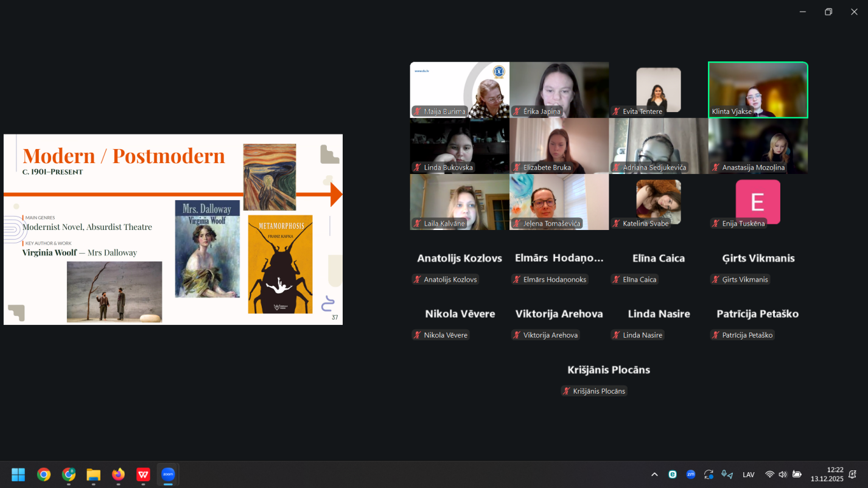868x488 pixels.
Task: Select Klinta Vjakse's active speaker video
Action: coord(758,89)
